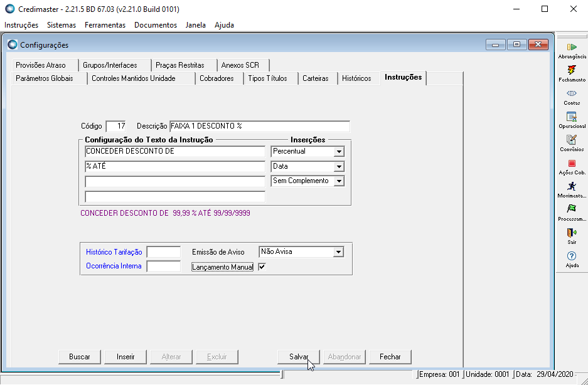Click the % ATÉ text field
The image size is (588, 385).
[x=175, y=166]
